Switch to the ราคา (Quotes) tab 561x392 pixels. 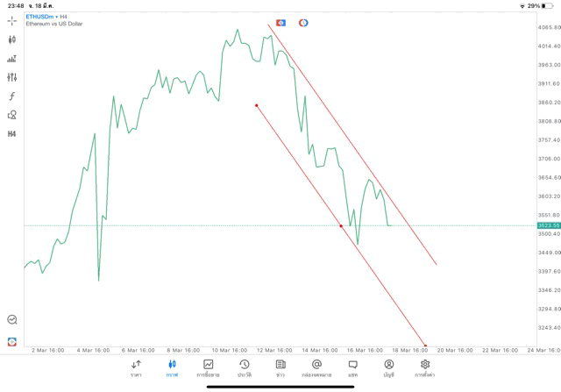[136, 367]
